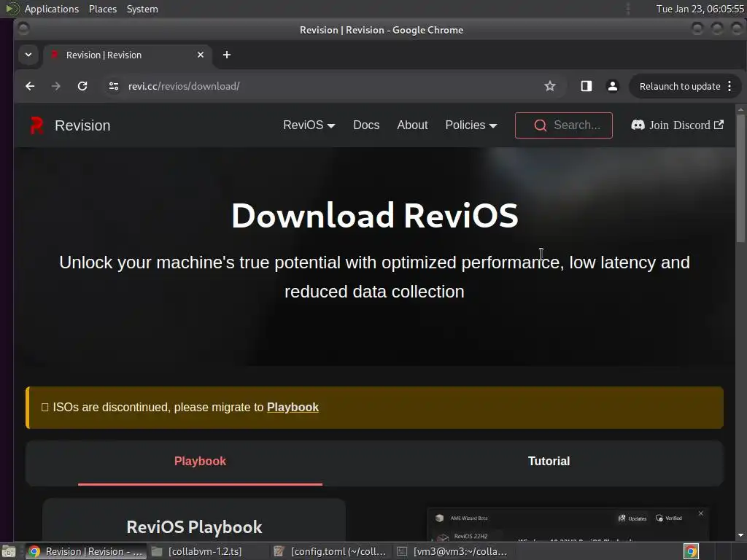This screenshot has height=560, width=747.
Task: Click the Discord logo icon
Action: tap(638, 125)
